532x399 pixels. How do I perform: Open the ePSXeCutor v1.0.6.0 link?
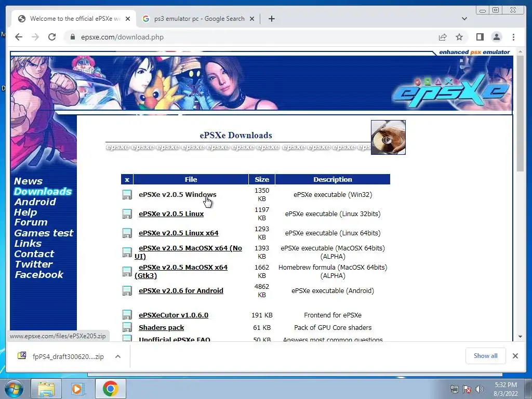pyautogui.click(x=174, y=315)
